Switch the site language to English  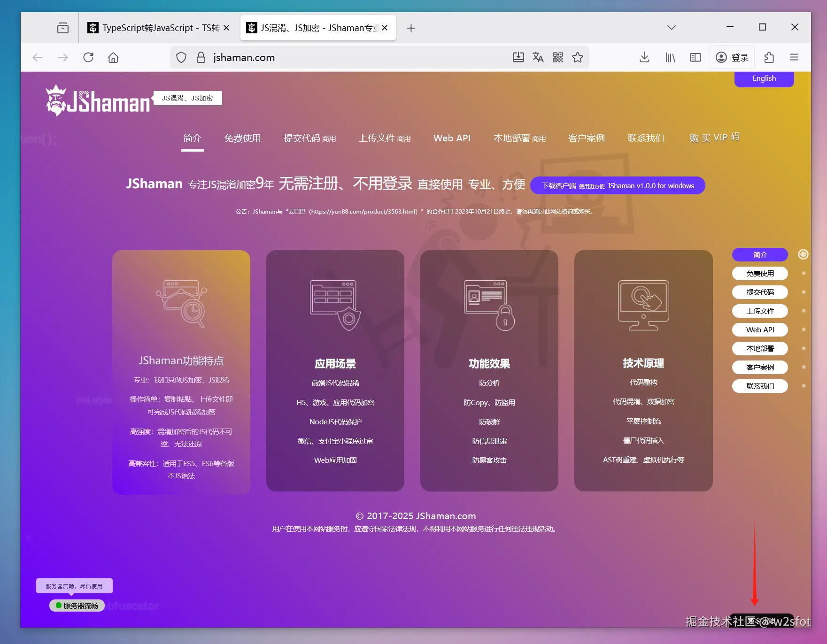tap(764, 78)
